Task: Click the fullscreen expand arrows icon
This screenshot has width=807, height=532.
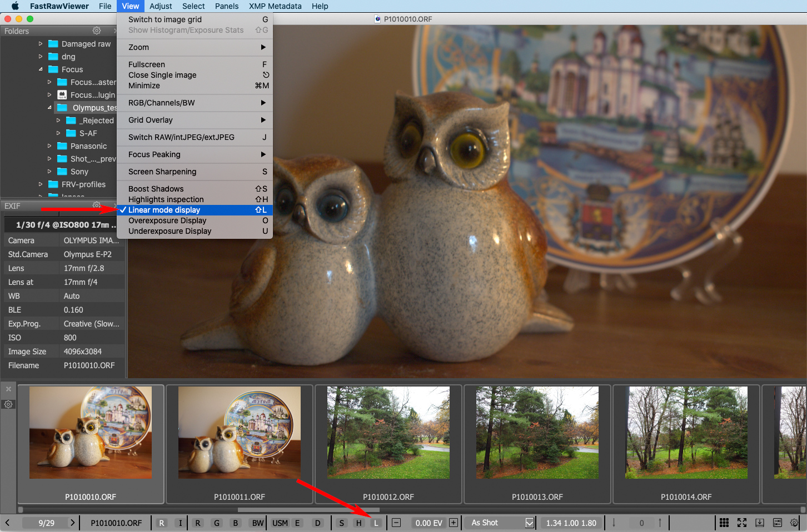Action: [x=741, y=523]
